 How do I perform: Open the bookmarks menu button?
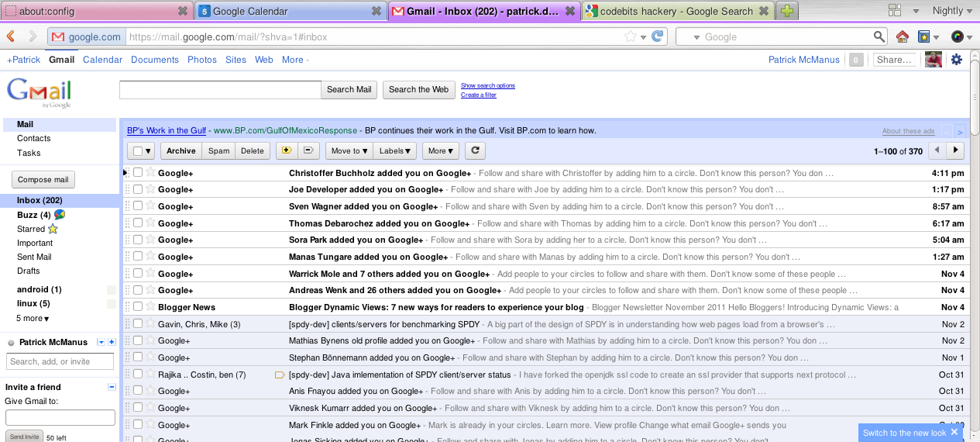[927, 36]
